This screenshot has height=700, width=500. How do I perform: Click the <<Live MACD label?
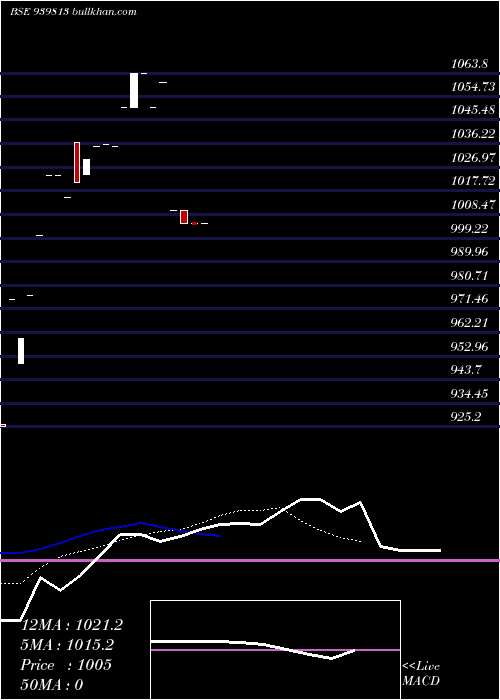(421, 673)
